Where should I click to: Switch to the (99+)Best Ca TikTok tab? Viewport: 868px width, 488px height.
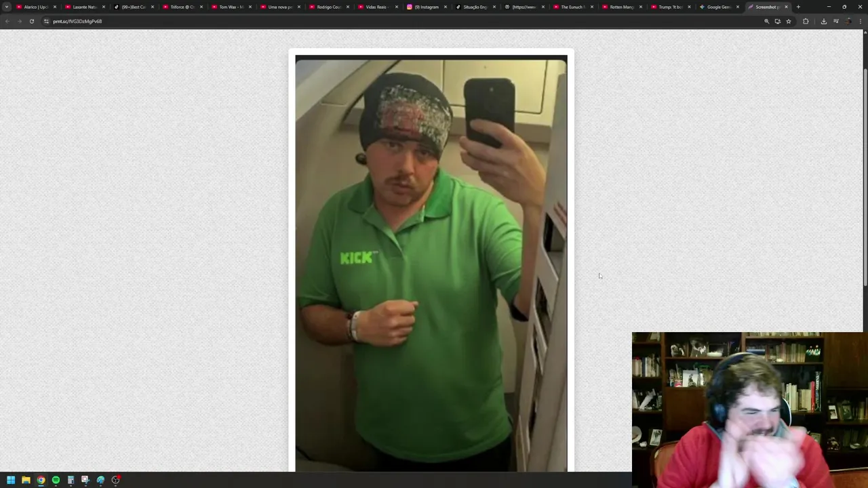[x=134, y=7]
